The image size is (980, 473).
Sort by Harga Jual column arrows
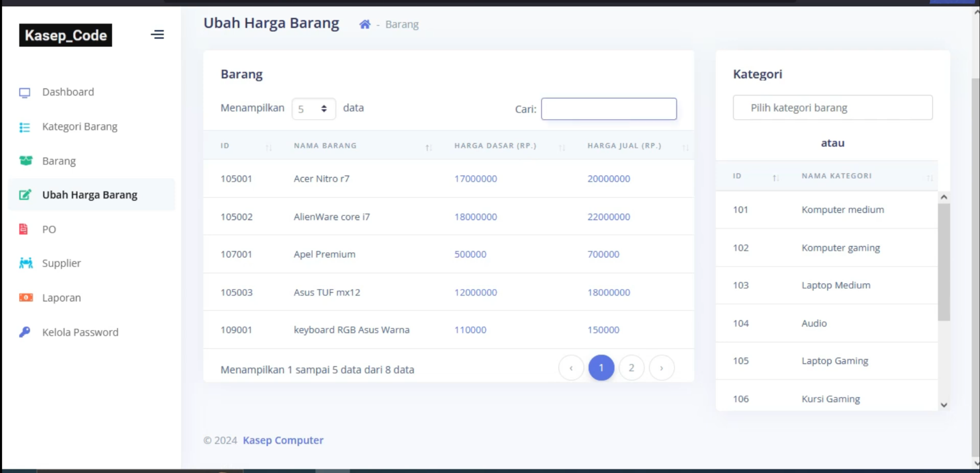click(x=686, y=147)
